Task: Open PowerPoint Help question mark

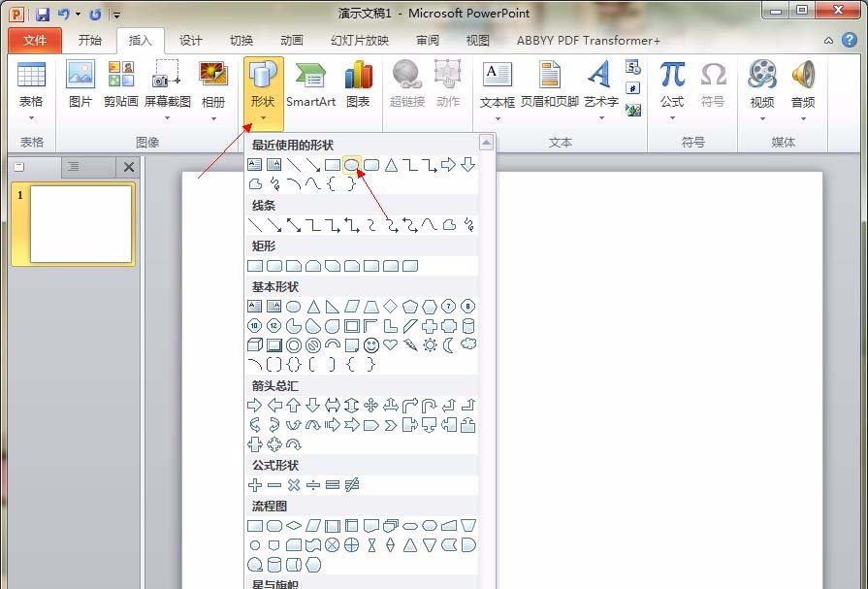Action: 850,40
